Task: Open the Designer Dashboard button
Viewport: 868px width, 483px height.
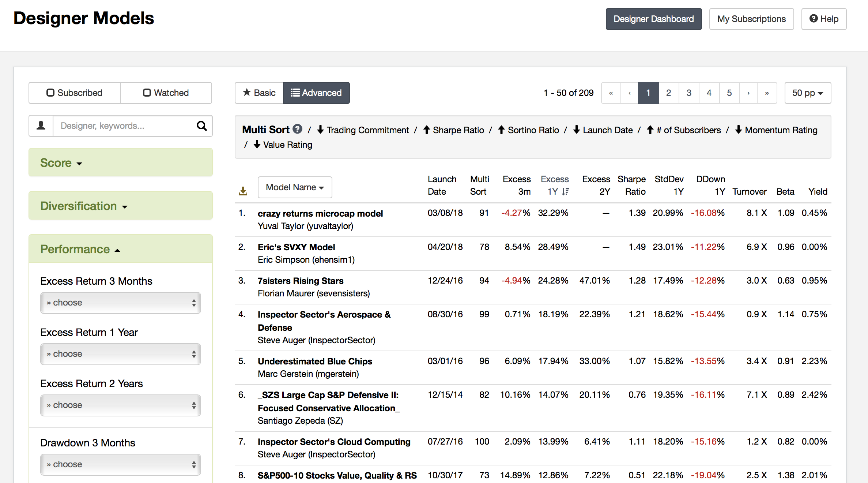Action: point(653,19)
